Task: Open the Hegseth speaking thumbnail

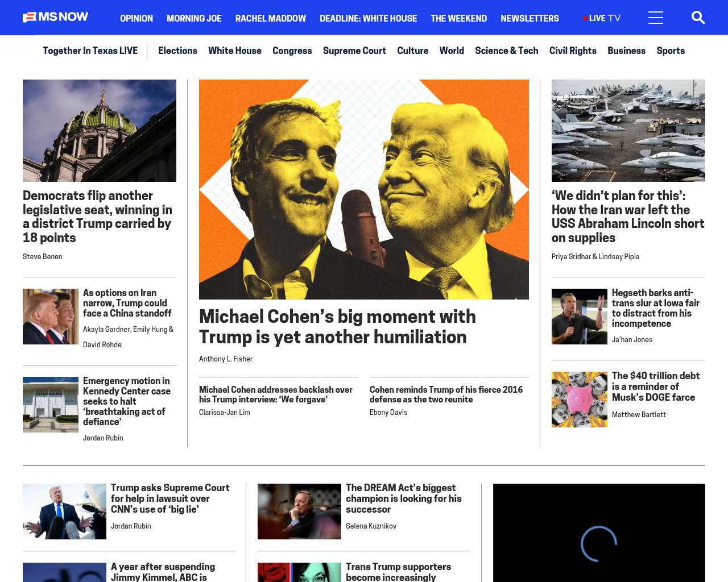Action: pos(580,317)
